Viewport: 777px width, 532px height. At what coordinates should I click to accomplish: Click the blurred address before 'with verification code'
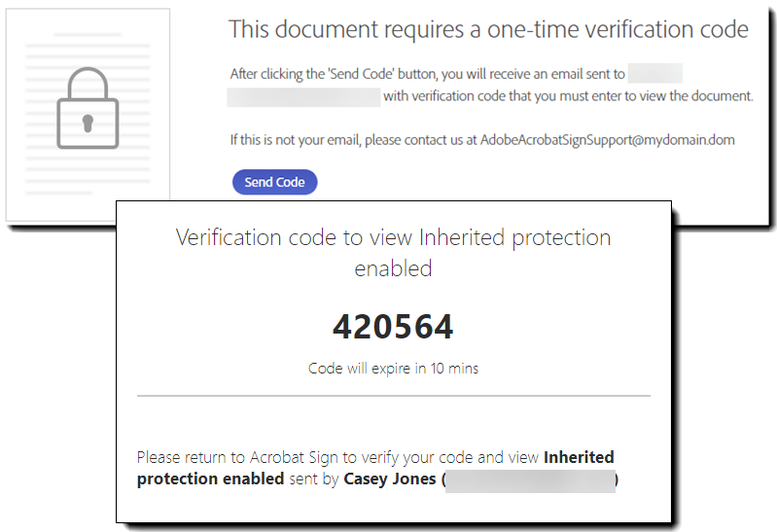point(303,96)
